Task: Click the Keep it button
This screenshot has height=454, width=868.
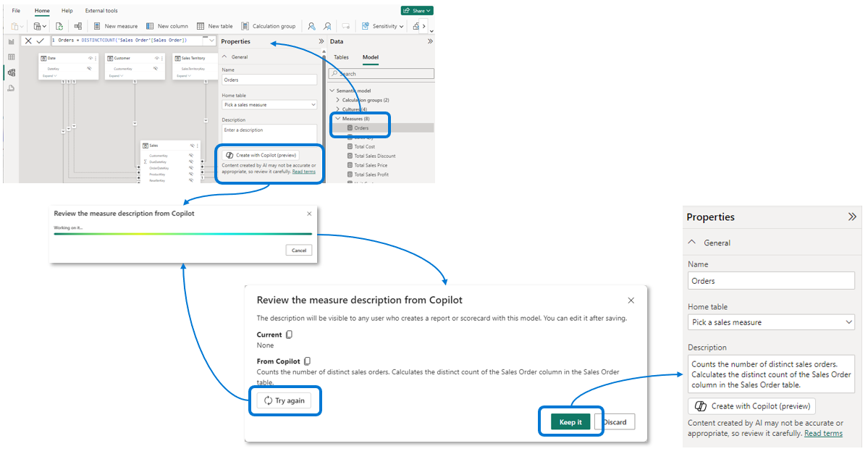Action: coord(570,421)
